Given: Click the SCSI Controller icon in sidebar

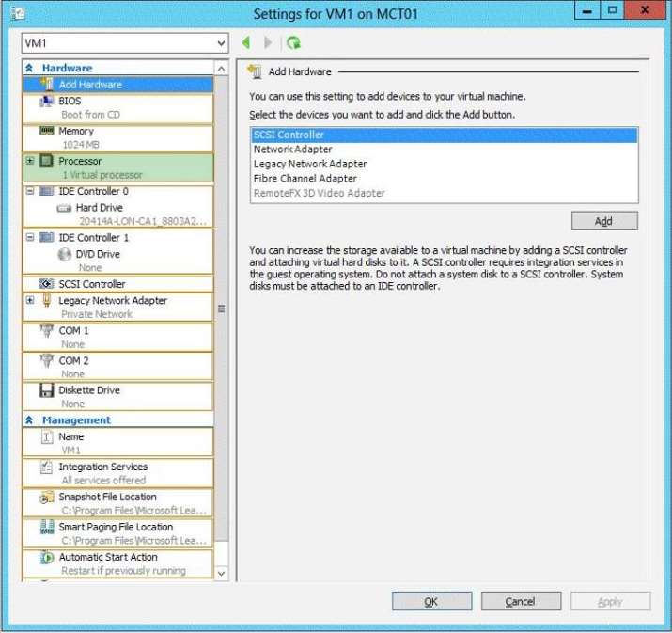Looking at the screenshot, I should (47, 283).
